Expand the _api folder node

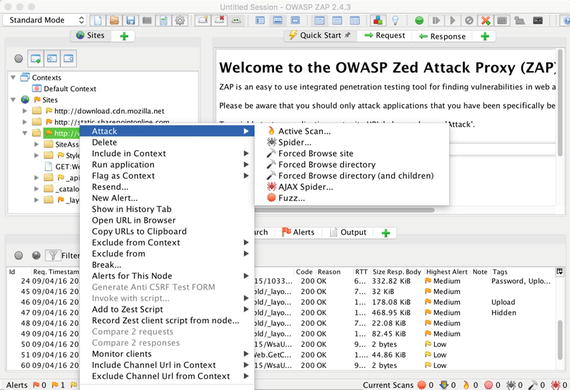point(36,178)
